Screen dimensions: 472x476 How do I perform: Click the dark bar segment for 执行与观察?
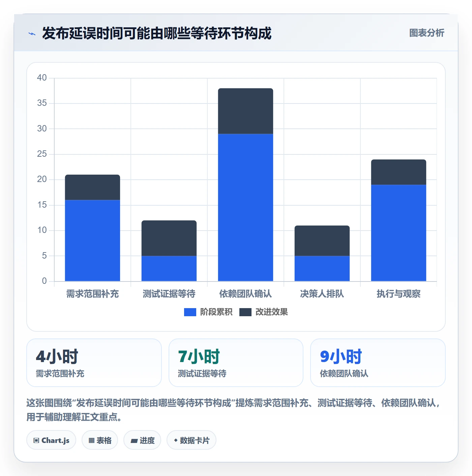click(x=399, y=172)
